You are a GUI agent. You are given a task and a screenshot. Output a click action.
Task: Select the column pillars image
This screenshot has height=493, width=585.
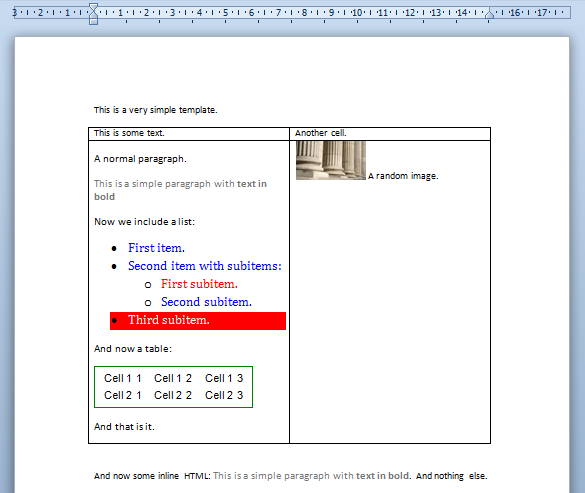coord(331,160)
